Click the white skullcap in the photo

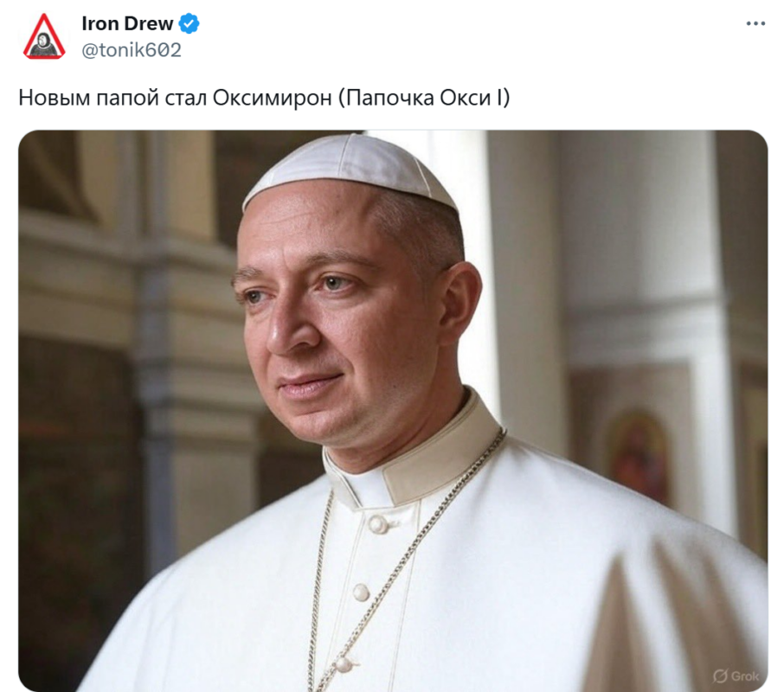(350, 171)
